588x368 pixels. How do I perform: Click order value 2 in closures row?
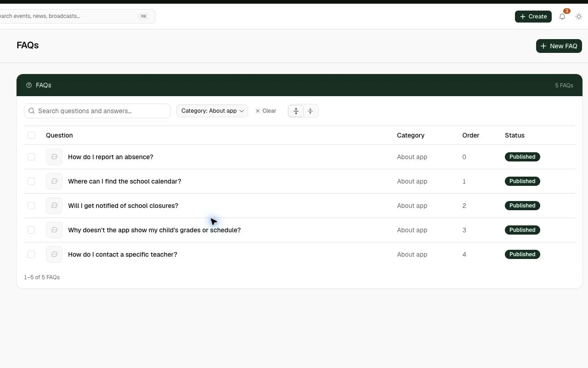click(x=464, y=206)
